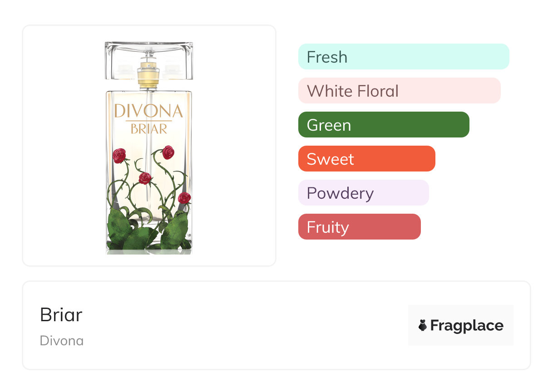Screen dimensions: 553x392
Task: Select the Fresh accord bar
Action: pyautogui.click(x=403, y=57)
